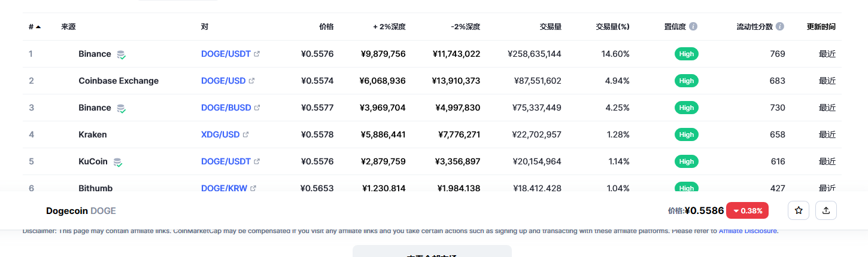The height and width of the screenshot is (257, 868).
Task: Click external link icon beside DOGE/KRW
Action: point(253,188)
